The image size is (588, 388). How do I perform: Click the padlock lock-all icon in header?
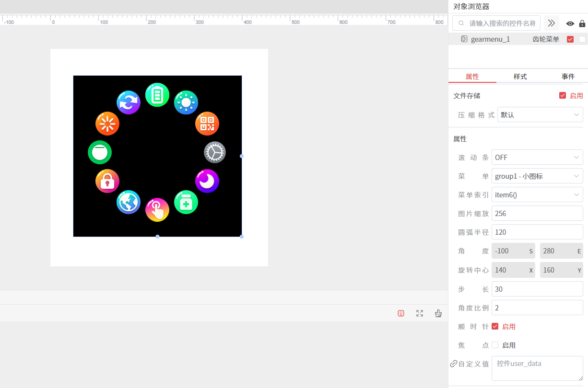pyautogui.click(x=582, y=23)
